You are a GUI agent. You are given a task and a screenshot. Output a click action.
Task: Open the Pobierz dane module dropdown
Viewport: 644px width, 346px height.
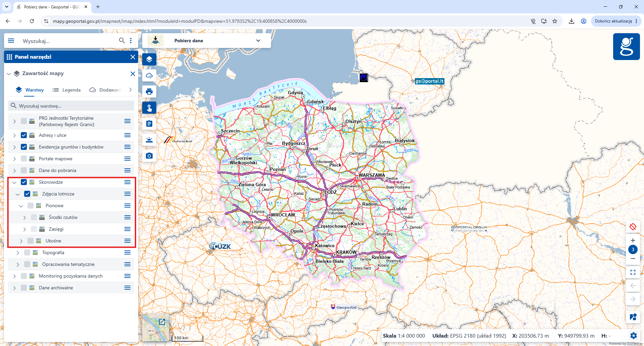(x=207, y=41)
